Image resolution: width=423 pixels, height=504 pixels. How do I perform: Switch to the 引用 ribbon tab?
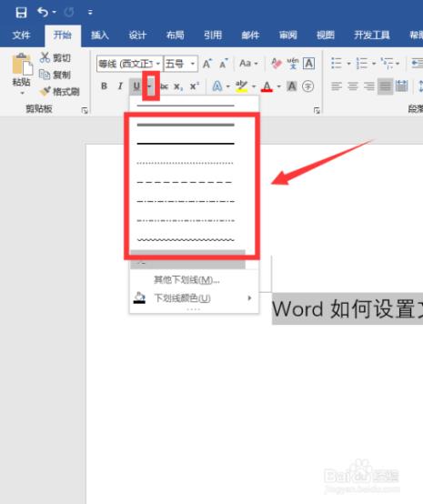click(213, 35)
